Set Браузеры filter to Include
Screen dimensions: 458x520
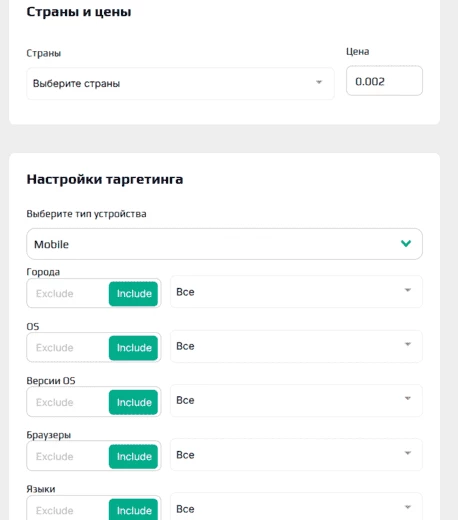click(x=133, y=456)
